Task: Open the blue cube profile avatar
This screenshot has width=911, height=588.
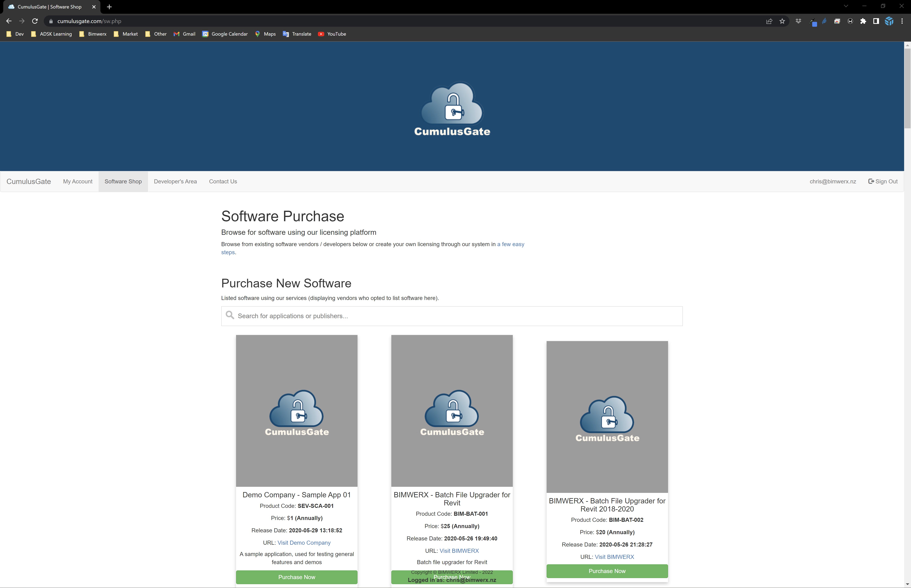Action: pyautogui.click(x=889, y=21)
